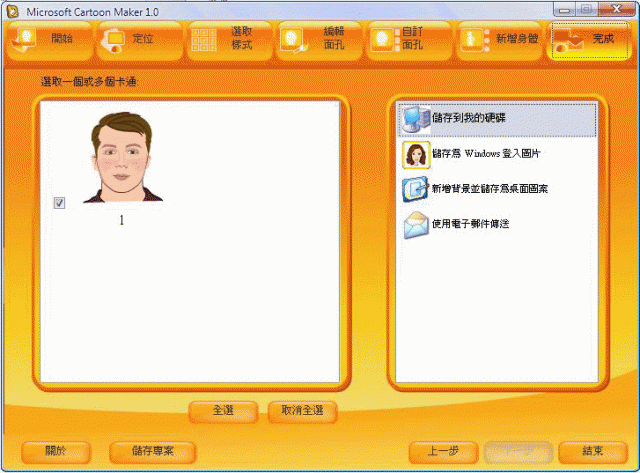Image resolution: width=640 pixels, height=473 pixels.
Task: Click the 儲存專案 button
Action: point(153,452)
